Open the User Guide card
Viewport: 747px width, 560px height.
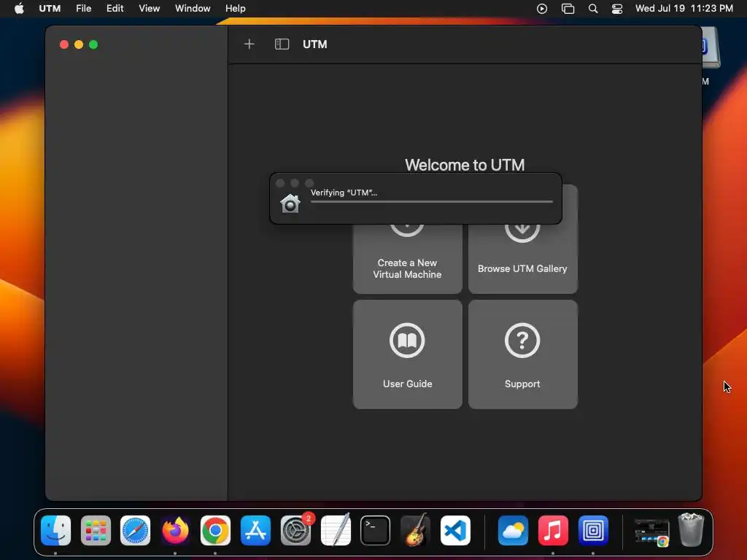coord(407,354)
